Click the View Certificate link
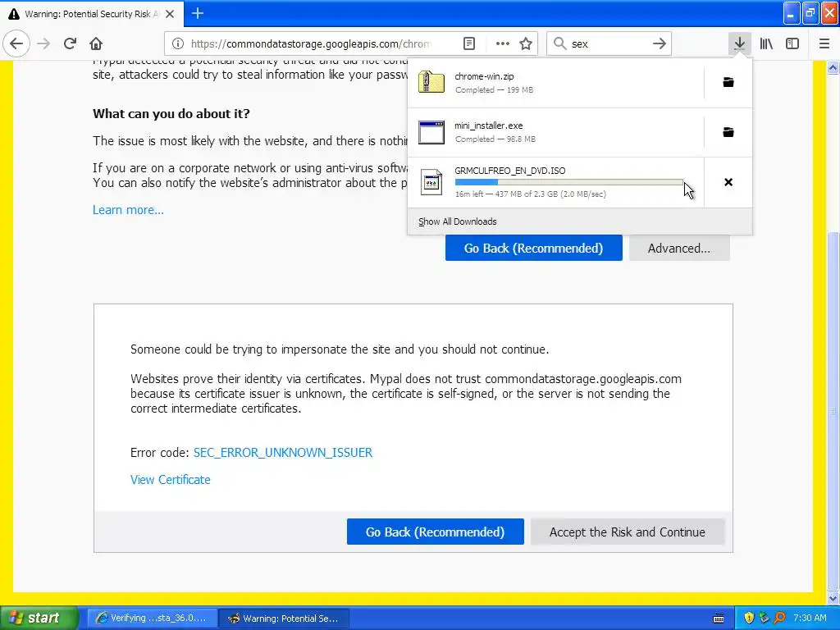Viewport: 840px width, 630px height. click(171, 479)
